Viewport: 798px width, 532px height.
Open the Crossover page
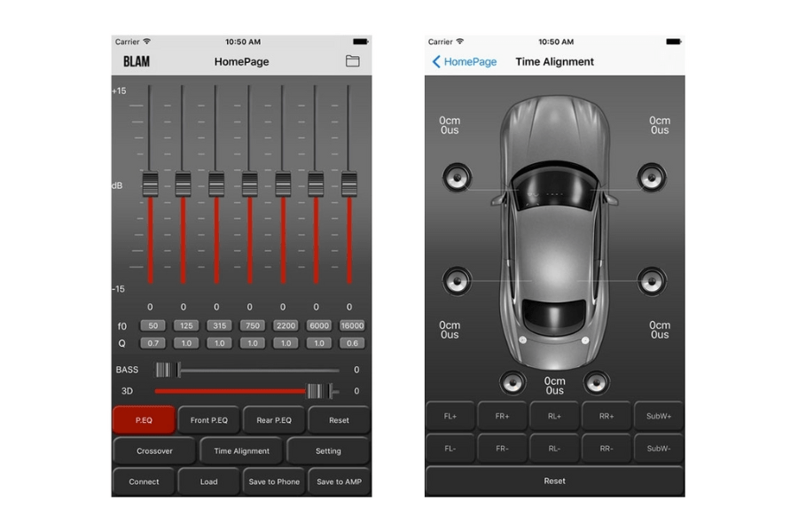pyautogui.click(x=154, y=451)
